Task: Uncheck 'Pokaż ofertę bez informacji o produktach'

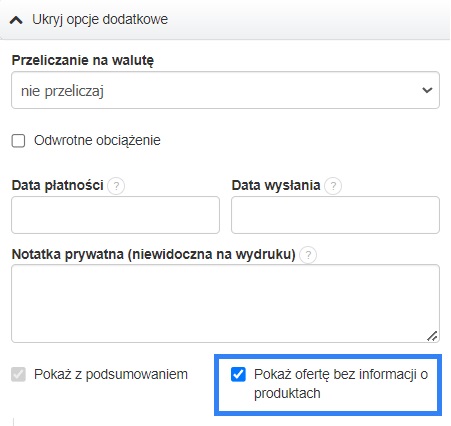Action: (238, 374)
